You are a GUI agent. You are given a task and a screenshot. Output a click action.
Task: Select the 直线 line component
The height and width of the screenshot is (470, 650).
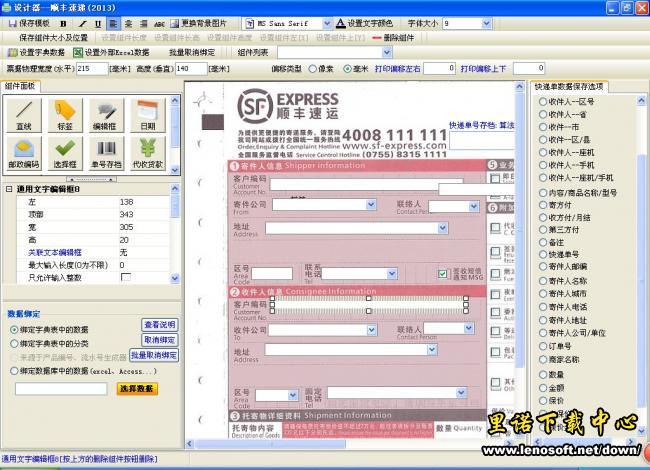tap(24, 116)
